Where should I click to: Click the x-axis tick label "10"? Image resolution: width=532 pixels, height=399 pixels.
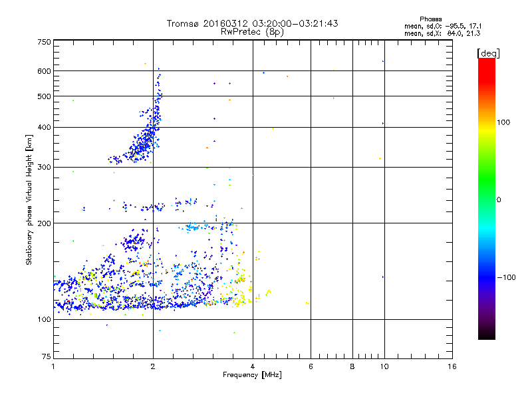click(x=384, y=366)
